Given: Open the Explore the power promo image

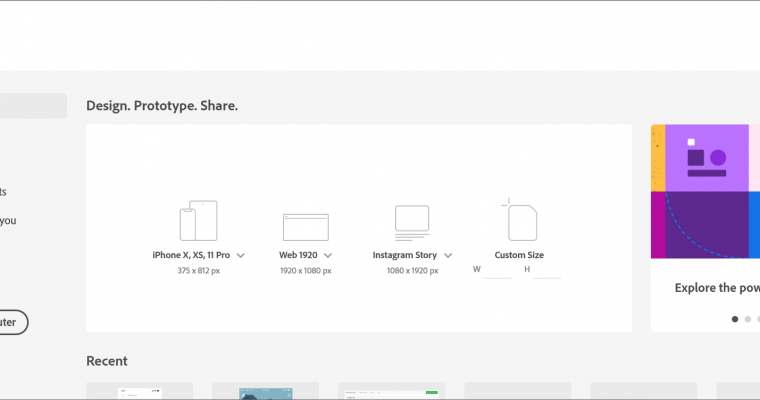Looking at the screenshot, I should click(705, 192).
